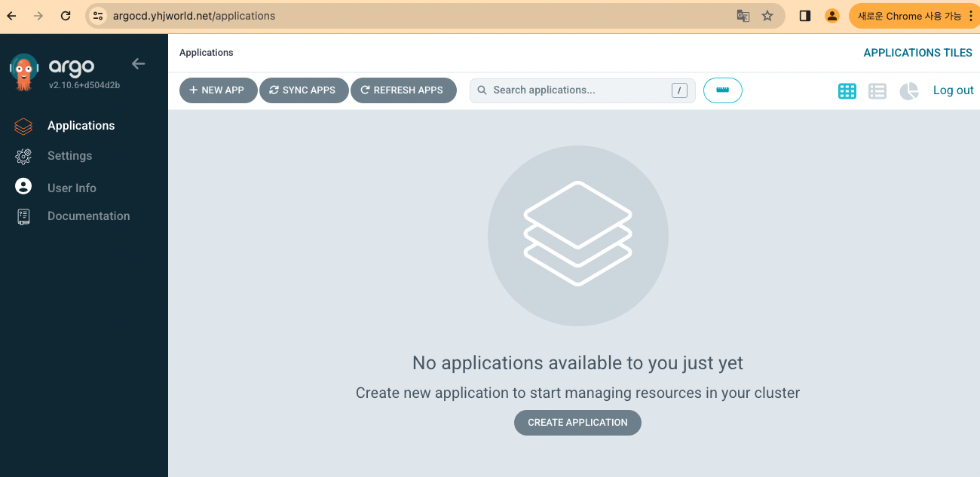Click the CREATE APPLICATION button
Viewport: 980px width, 477px height.
577,423
